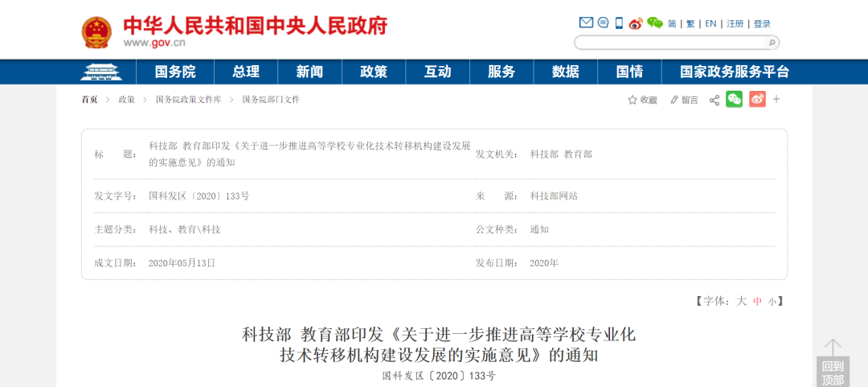
Task: Open the 服务 nav menu
Action: (x=502, y=72)
